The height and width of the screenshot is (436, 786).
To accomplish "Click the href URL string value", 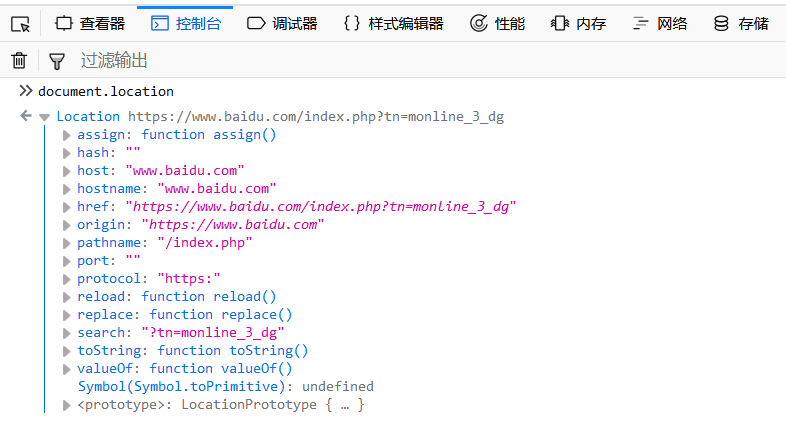I will click(x=321, y=206).
